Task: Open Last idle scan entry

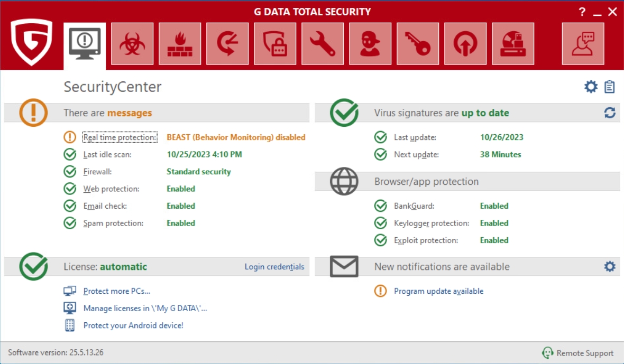Action: pyautogui.click(x=107, y=155)
